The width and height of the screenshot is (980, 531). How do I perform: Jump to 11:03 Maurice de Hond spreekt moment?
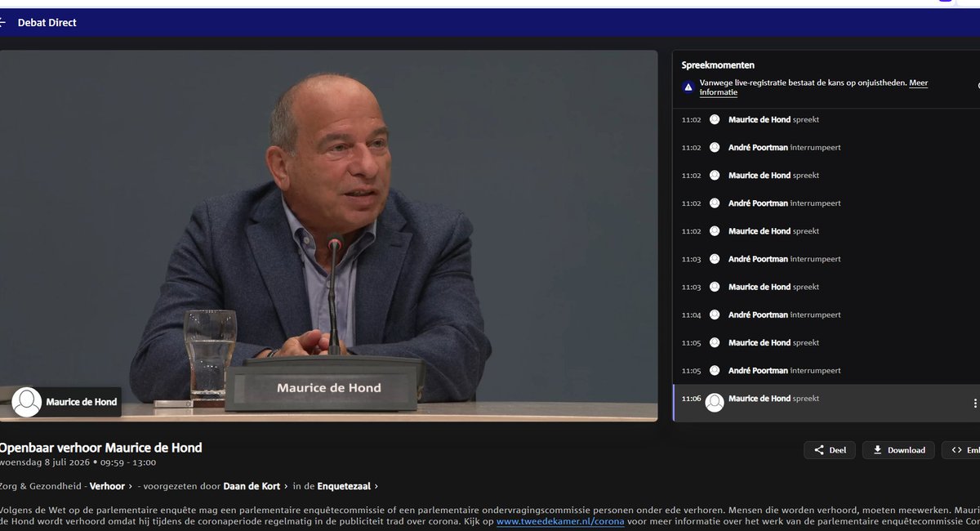(x=826, y=287)
